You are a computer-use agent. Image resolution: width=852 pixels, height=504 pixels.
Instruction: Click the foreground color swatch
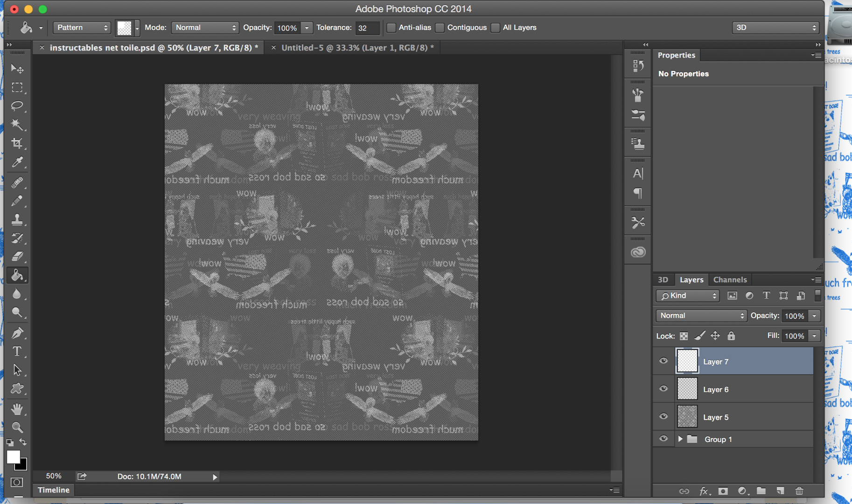(14, 457)
